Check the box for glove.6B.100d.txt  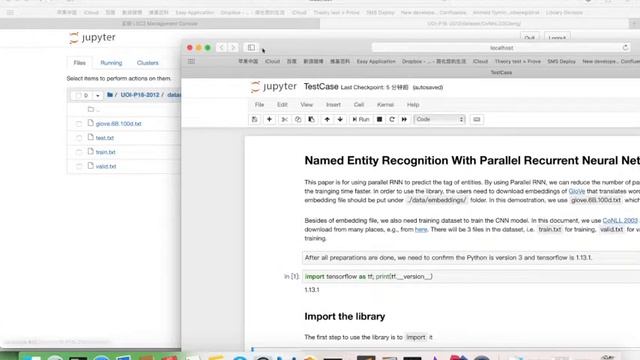(79, 124)
